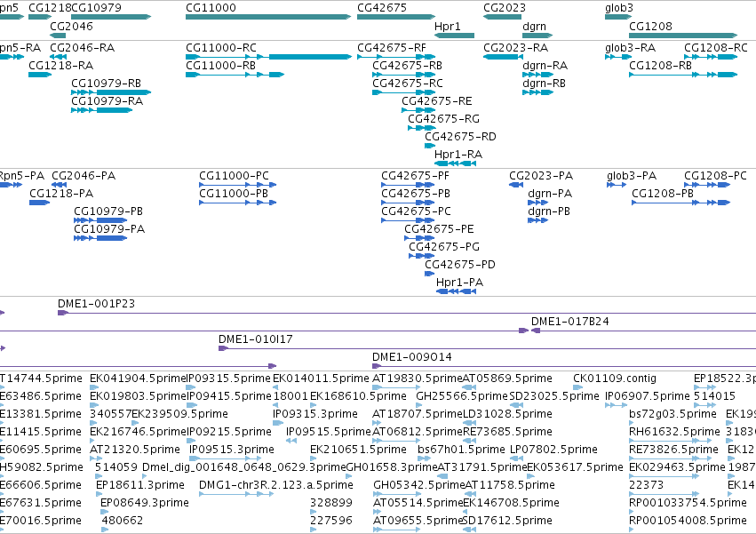Select the LP07802.5prime EST
Image resolution: width=756 pixels, height=534 pixels.
[x=554, y=450]
